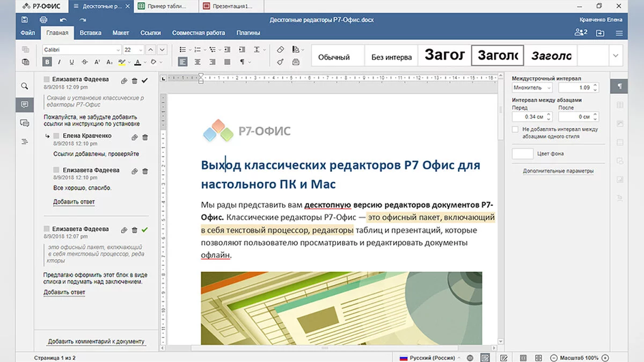Center align the paragraph

197,62
